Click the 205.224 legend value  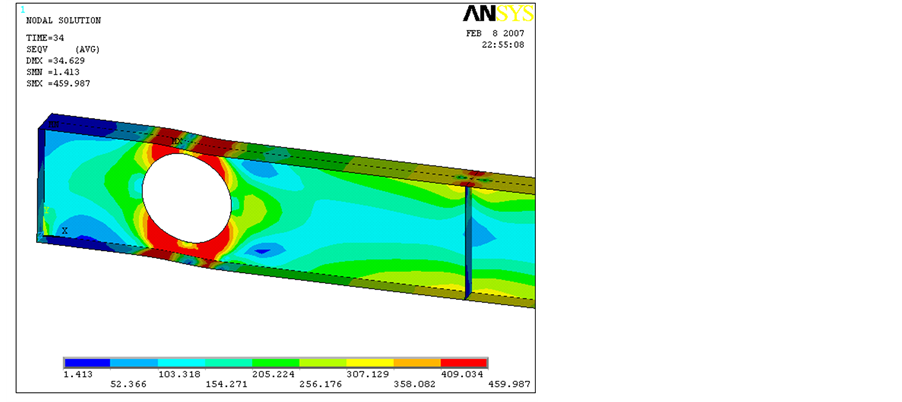[x=272, y=373]
